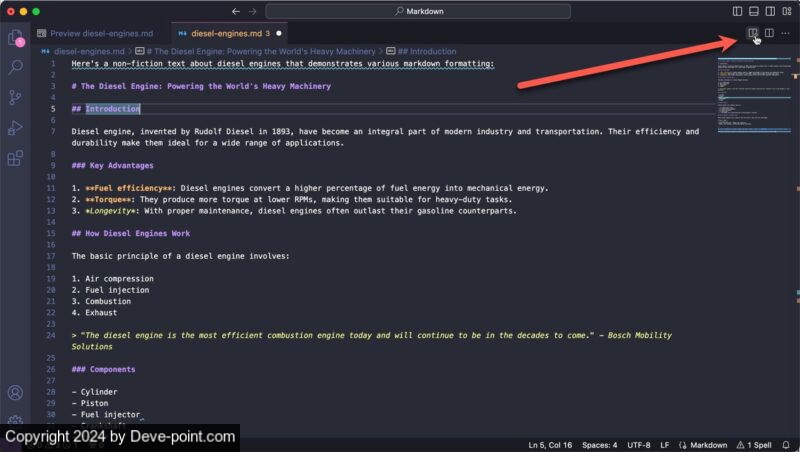
Task: Open preview to the side
Action: coord(752,33)
